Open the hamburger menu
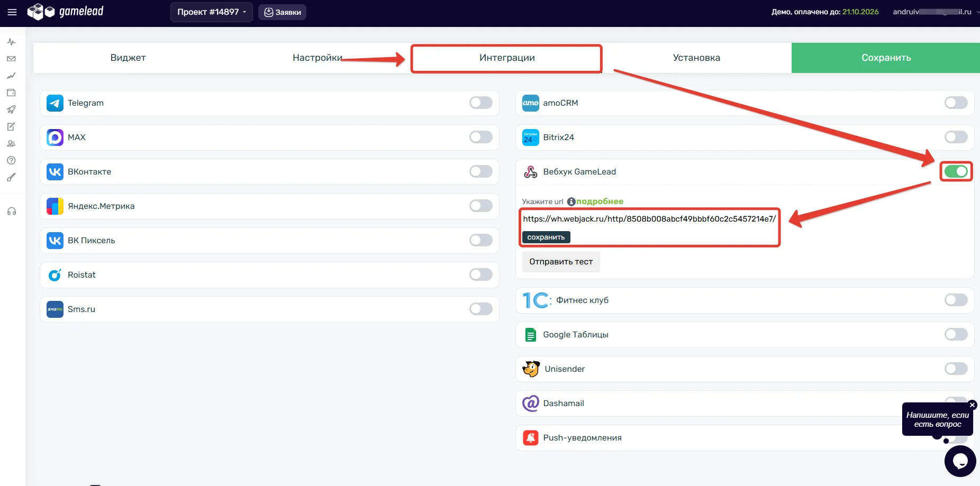This screenshot has width=980, height=486. (x=12, y=12)
